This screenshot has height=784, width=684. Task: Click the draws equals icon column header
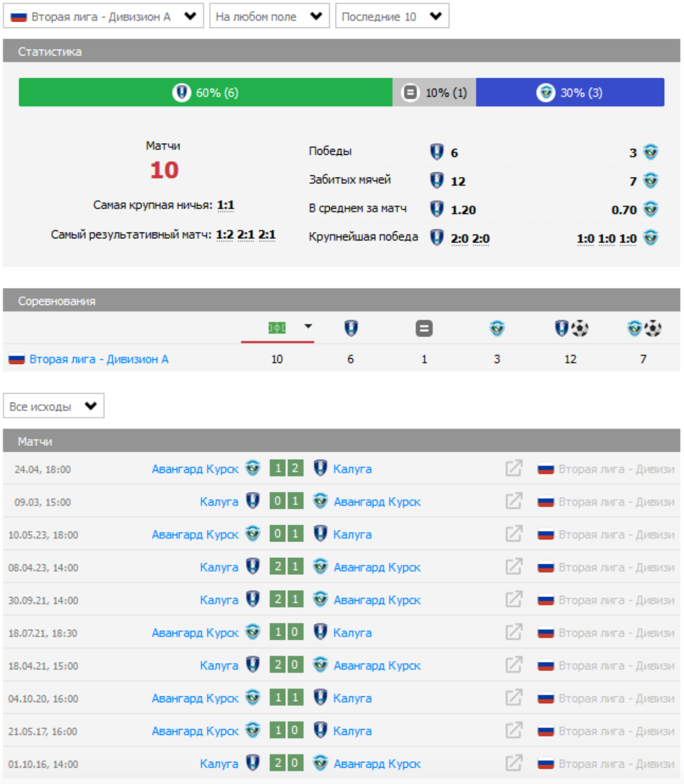click(x=424, y=328)
